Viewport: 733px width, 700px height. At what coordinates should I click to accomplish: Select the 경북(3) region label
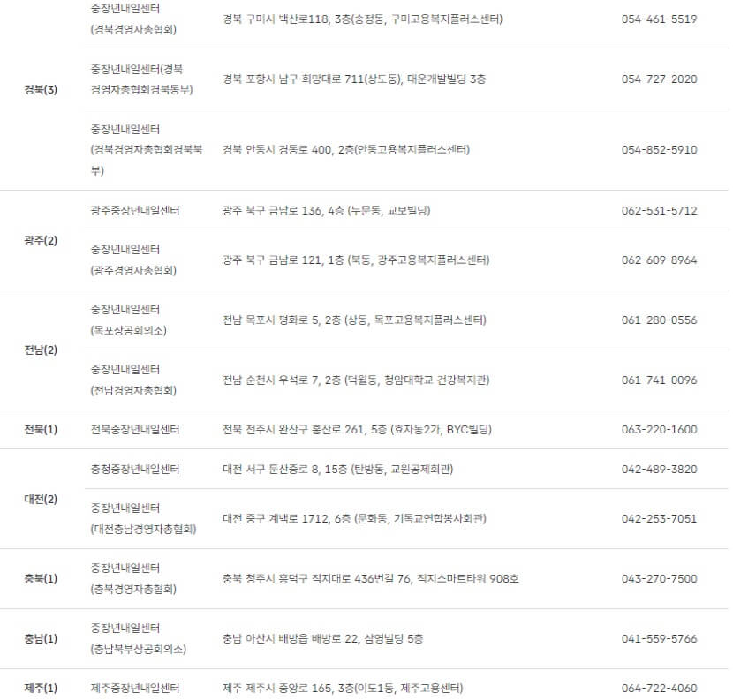[x=41, y=89]
